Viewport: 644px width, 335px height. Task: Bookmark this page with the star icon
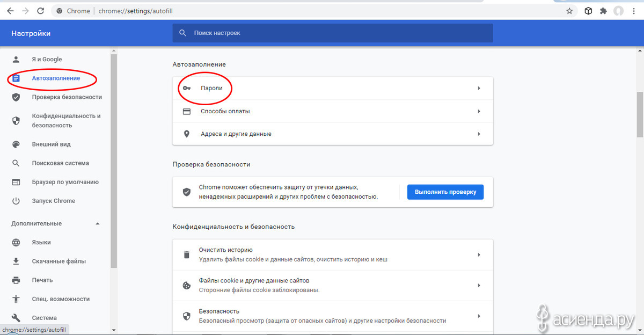[x=570, y=11]
